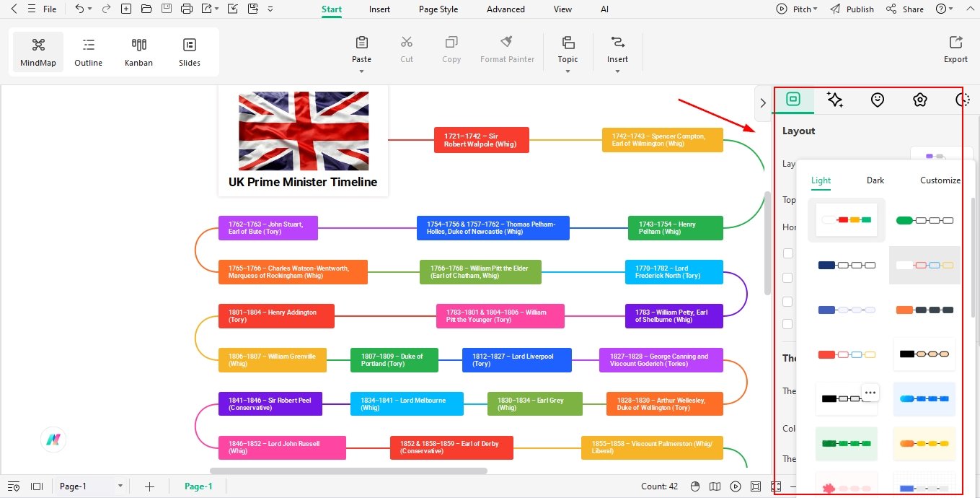Click the Copy icon
The image size is (980, 498).
click(x=451, y=43)
